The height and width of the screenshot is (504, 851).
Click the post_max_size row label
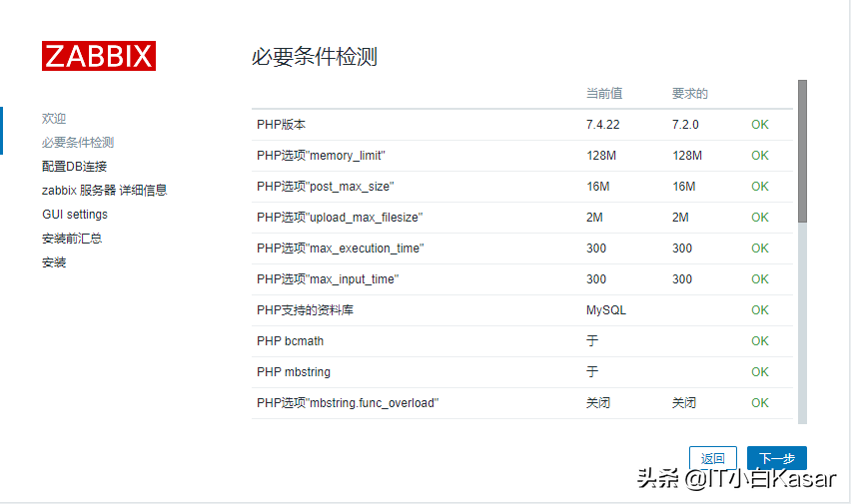coord(325,187)
